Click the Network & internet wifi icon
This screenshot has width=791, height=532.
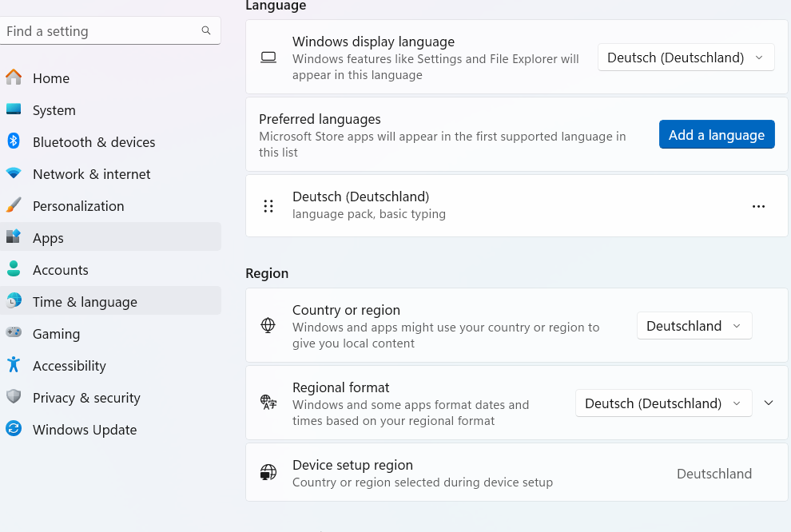(14, 173)
